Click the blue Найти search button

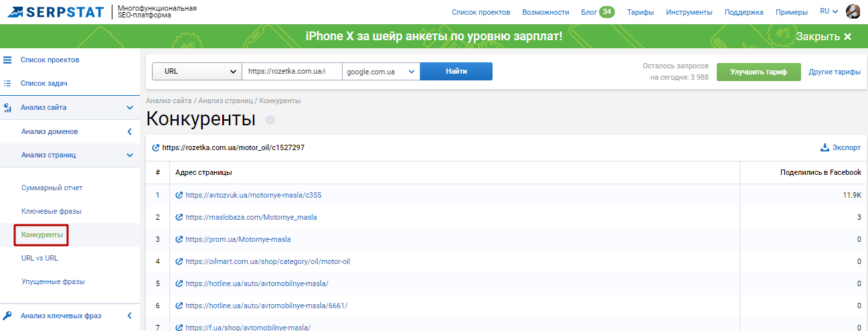(456, 71)
